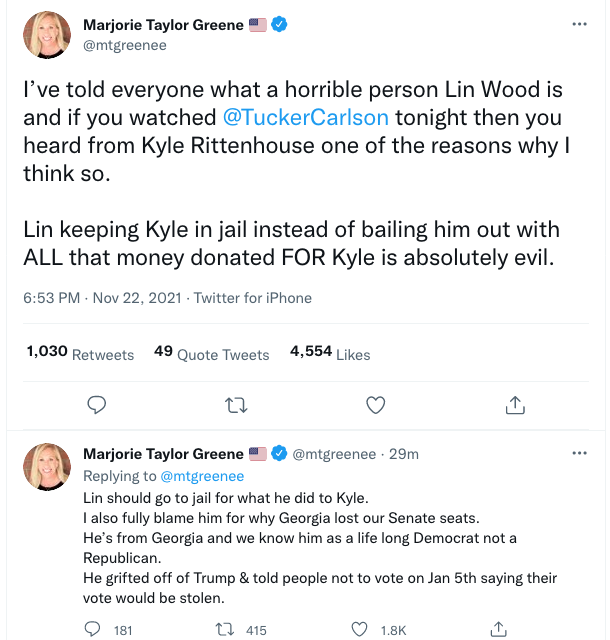Like the main tweet
This screenshot has height=640, width=610.
pyautogui.click(x=376, y=405)
